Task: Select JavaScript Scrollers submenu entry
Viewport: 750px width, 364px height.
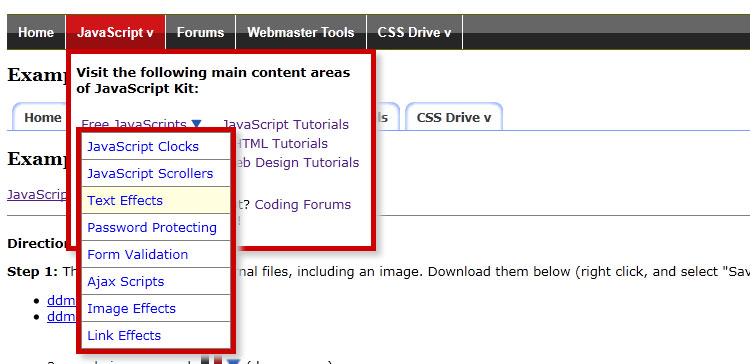Action: (x=156, y=173)
